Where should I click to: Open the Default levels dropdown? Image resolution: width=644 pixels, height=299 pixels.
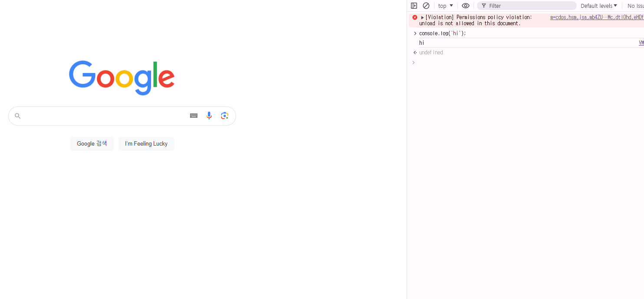(x=599, y=6)
